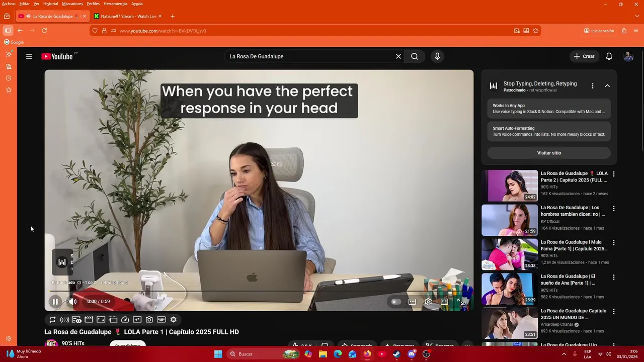
Task: Open the sponsored ad three-dot menu
Action: click(x=593, y=86)
